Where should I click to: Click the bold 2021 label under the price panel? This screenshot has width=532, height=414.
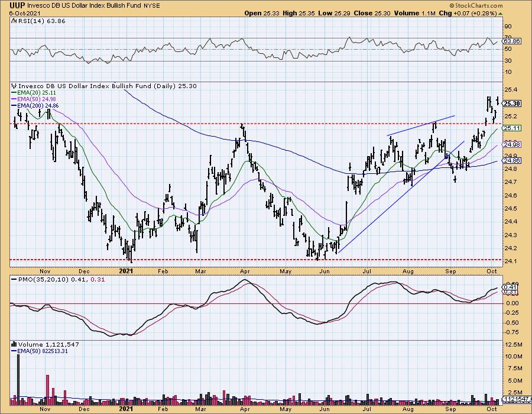pyautogui.click(x=126, y=271)
